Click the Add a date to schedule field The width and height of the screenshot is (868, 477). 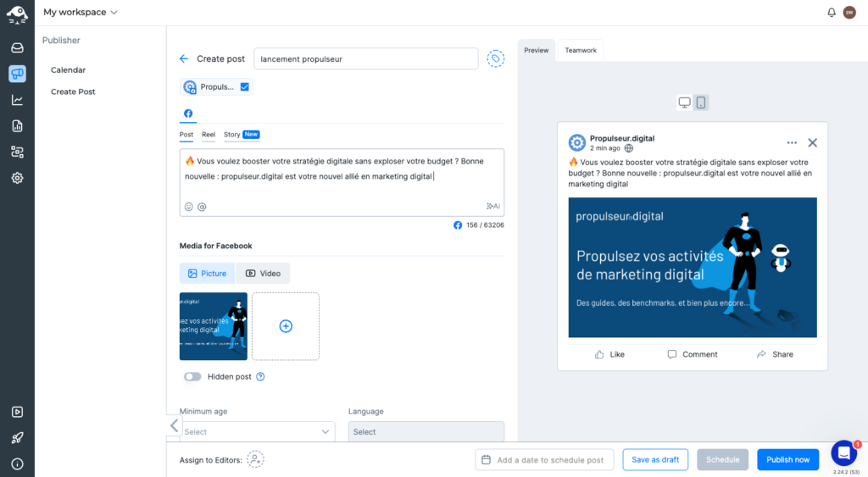[545, 460]
